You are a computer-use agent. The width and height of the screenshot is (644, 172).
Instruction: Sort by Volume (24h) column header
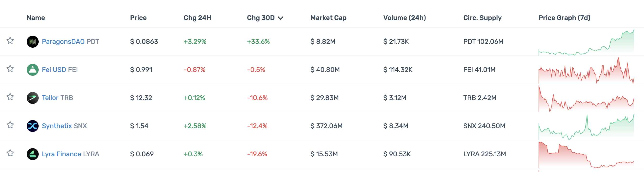pyautogui.click(x=404, y=18)
